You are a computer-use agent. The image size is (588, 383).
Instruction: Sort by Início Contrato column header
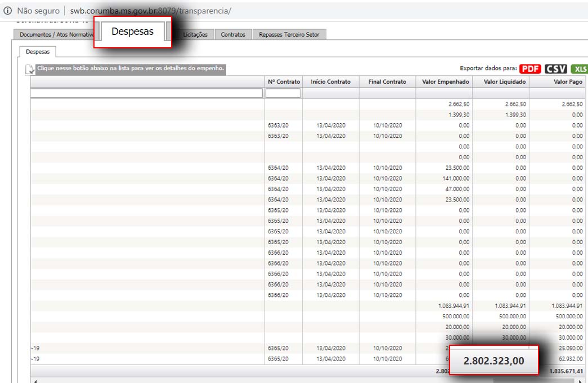tap(331, 82)
